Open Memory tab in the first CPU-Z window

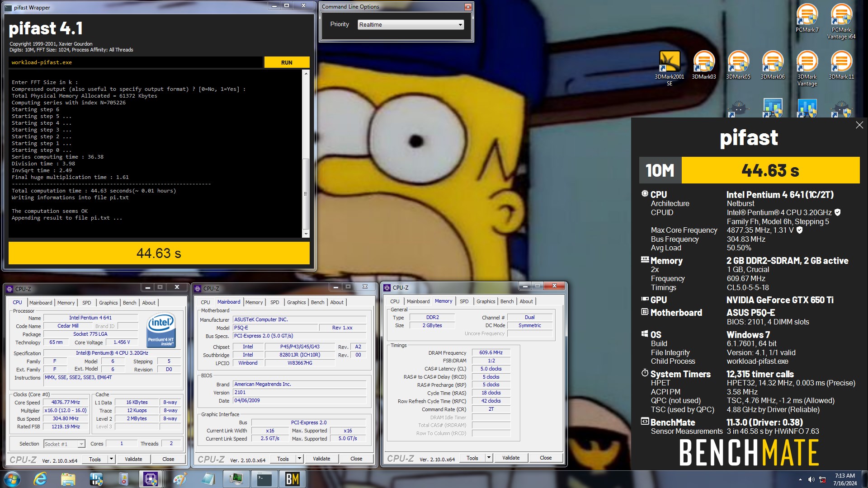(x=66, y=303)
